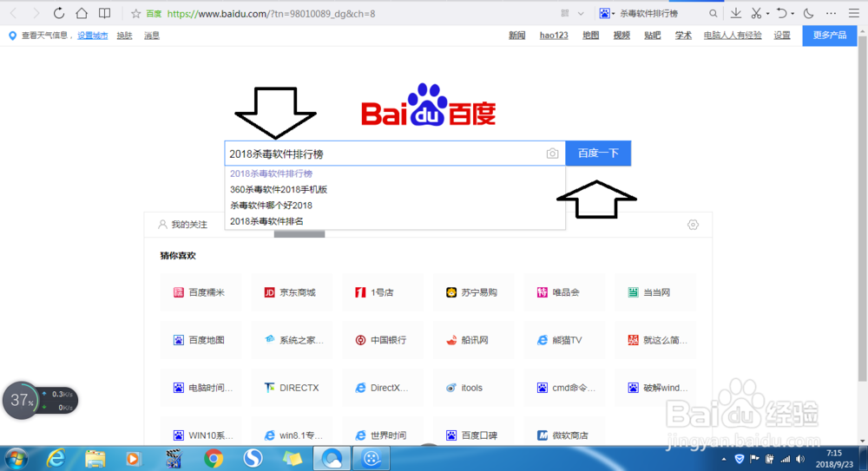Image resolution: width=868 pixels, height=471 pixels.
Task: Expand the scissors tool dropdown arrow
Action: pos(767,14)
